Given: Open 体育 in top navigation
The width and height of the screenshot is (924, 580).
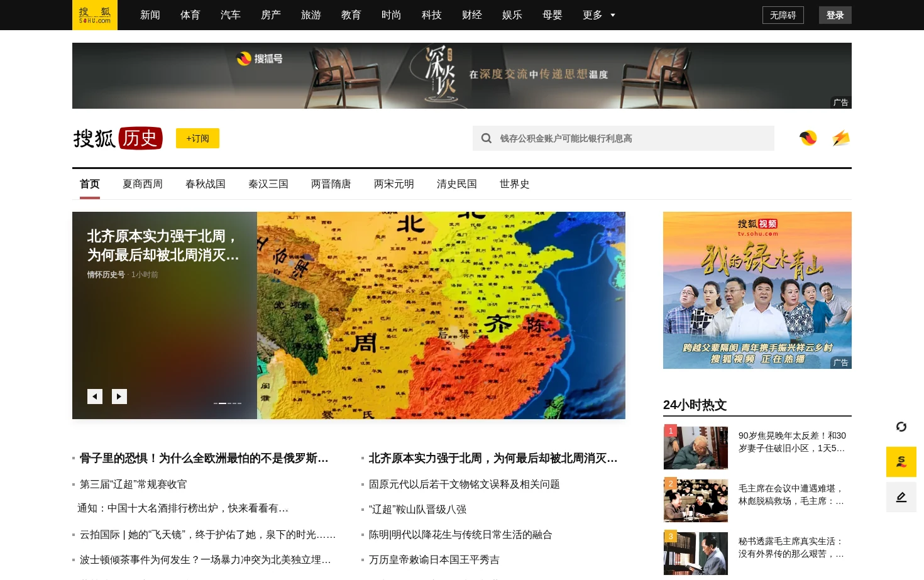Looking at the screenshot, I should [x=190, y=15].
